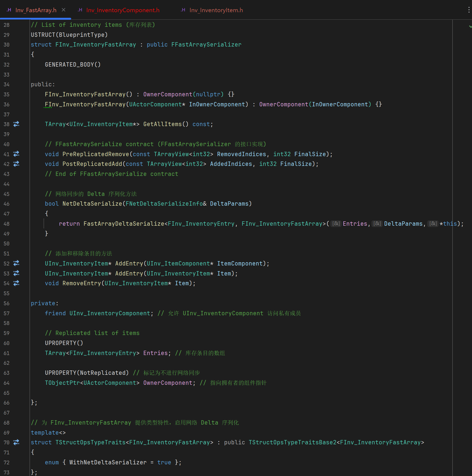The width and height of the screenshot is (472, 476).
Task: Click the USTRUCT(BlueprintType) macro
Action: (69, 35)
